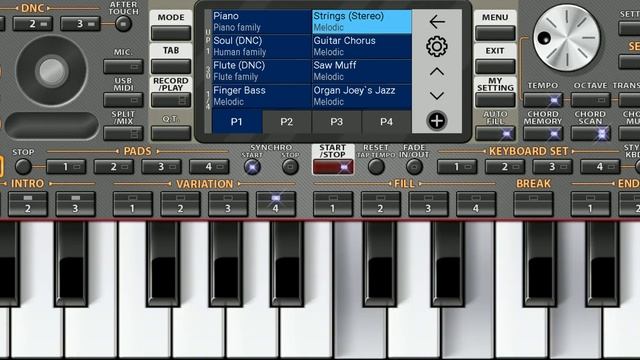Select INTRO 2 button
The height and width of the screenshot is (360, 640).
[28, 204]
